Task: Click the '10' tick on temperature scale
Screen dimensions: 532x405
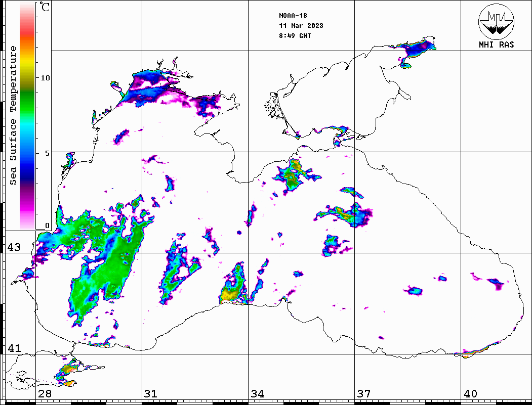Action: [x=45, y=78]
